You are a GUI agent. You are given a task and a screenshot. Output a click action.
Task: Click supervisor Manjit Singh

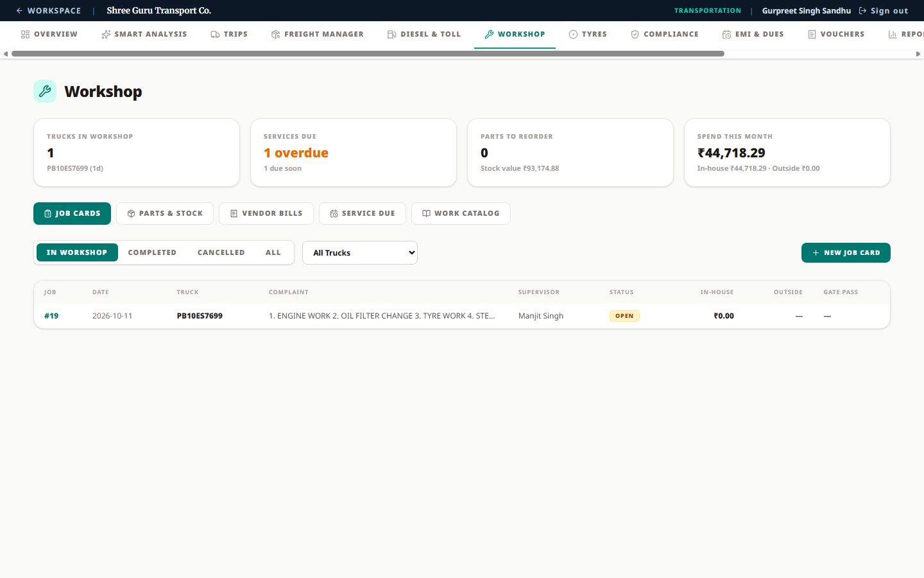point(541,316)
